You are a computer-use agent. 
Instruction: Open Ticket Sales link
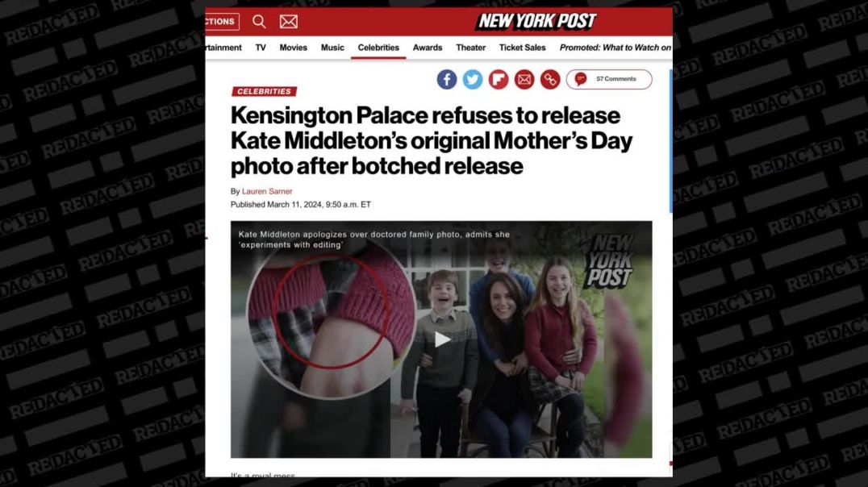tap(523, 48)
